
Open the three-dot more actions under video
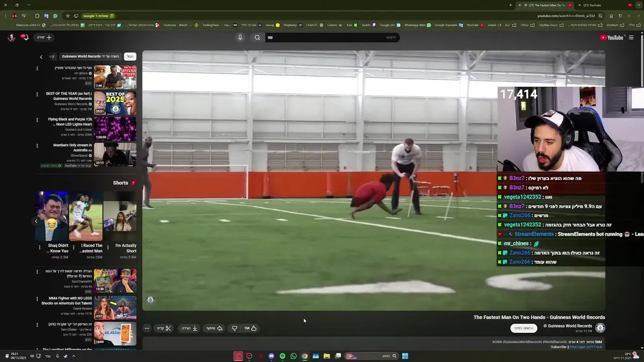[x=147, y=328]
